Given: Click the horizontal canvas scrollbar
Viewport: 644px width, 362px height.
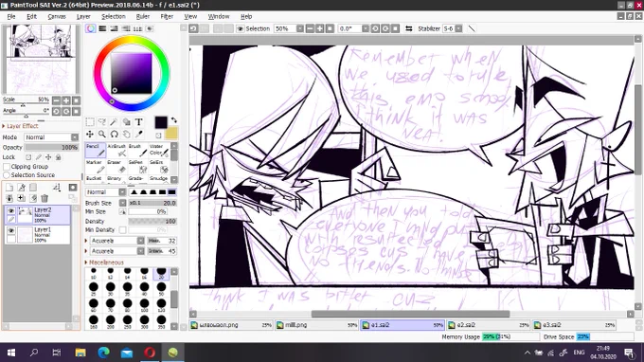Looking at the screenshot, I should 411,314.
